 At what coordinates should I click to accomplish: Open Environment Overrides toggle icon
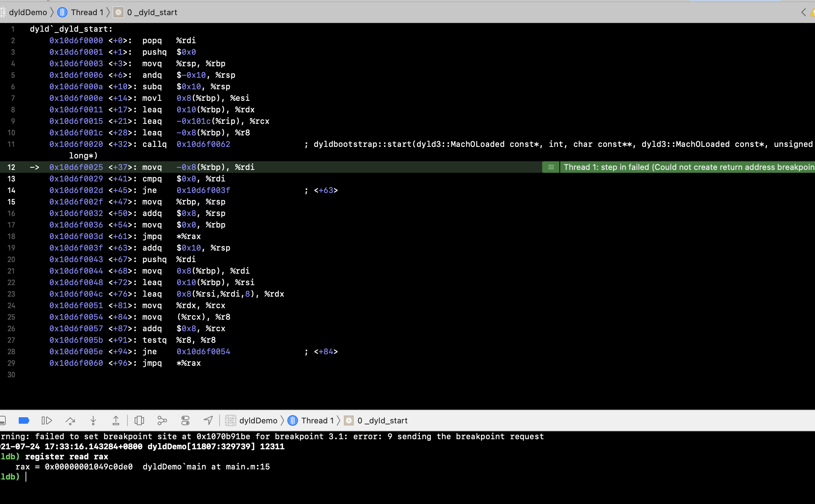tap(185, 420)
